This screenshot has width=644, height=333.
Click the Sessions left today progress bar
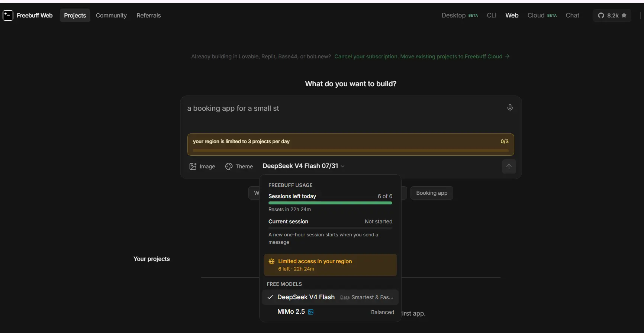[x=330, y=203]
